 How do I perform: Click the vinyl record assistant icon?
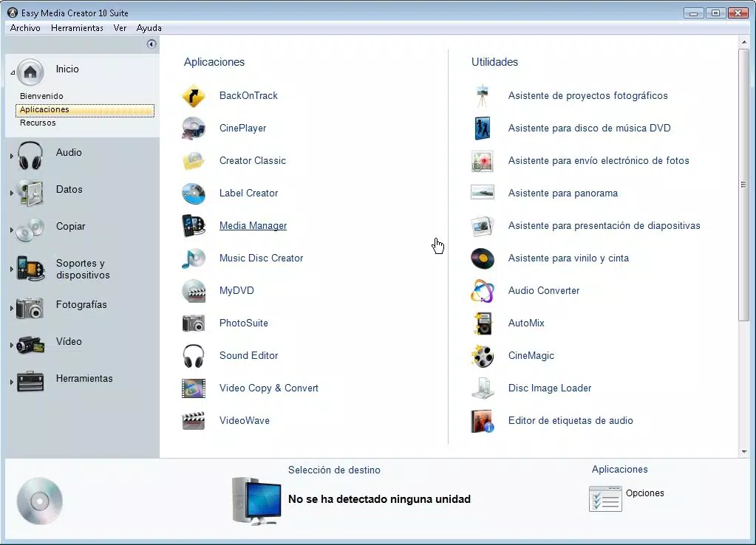click(482, 258)
